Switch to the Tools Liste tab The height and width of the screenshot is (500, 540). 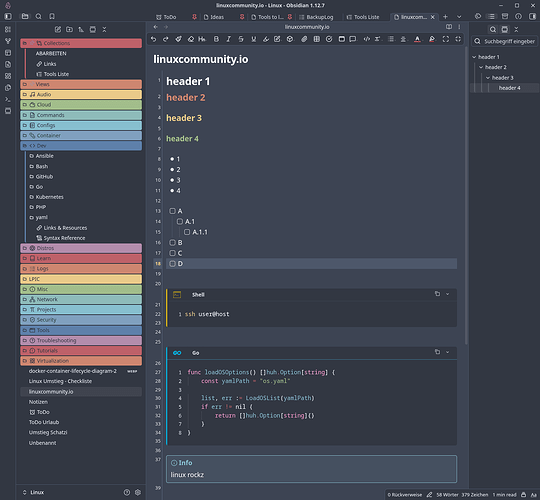point(366,17)
